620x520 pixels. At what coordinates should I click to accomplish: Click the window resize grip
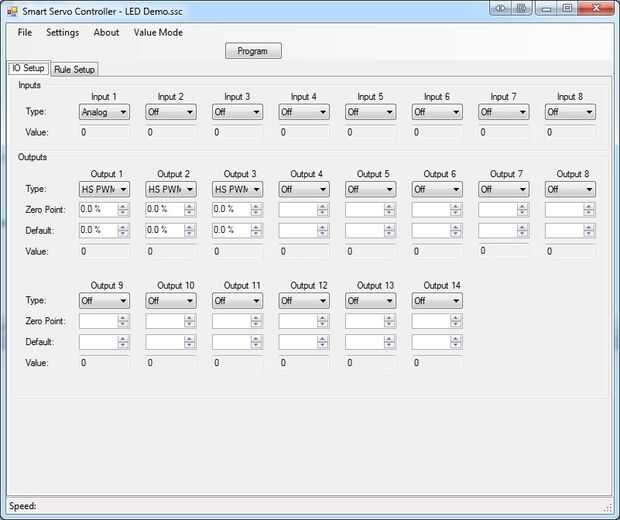607,508
